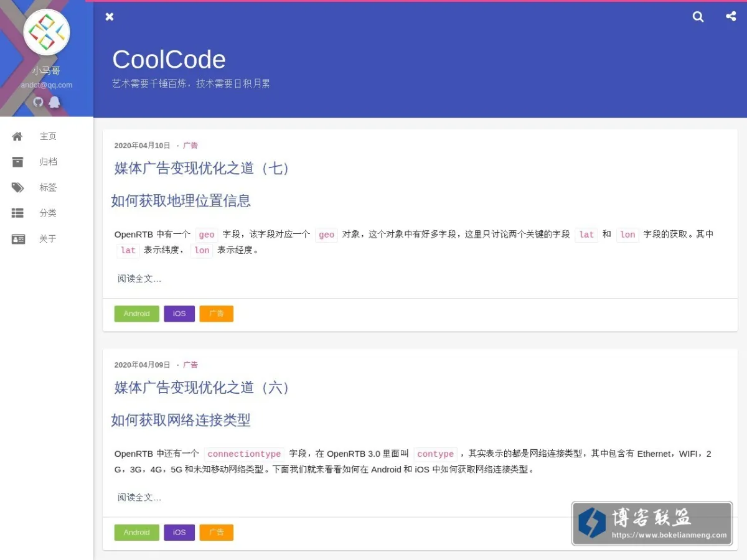Open the post title 媒体广告变现优化之道（六）
The height and width of the screenshot is (560, 747).
203,388
